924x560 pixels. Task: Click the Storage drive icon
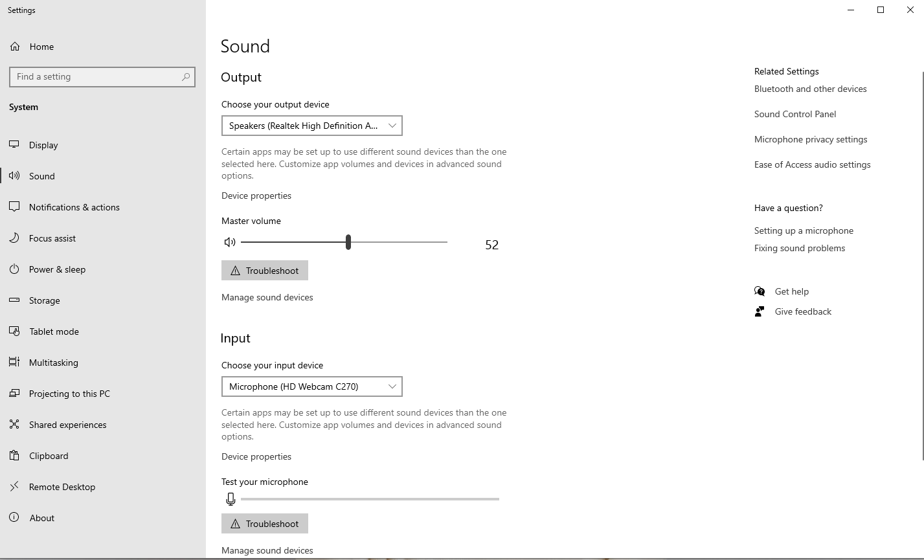point(14,300)
